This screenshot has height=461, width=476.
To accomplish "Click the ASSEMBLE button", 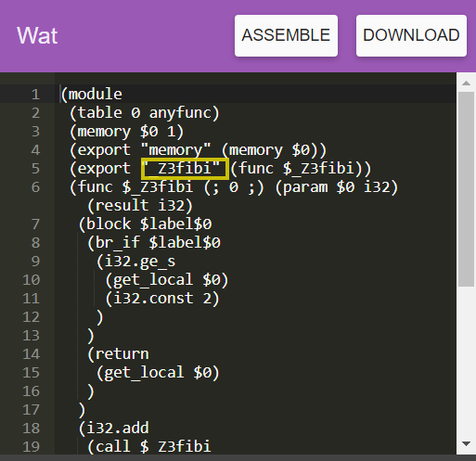I will click(x=286, y=35).
